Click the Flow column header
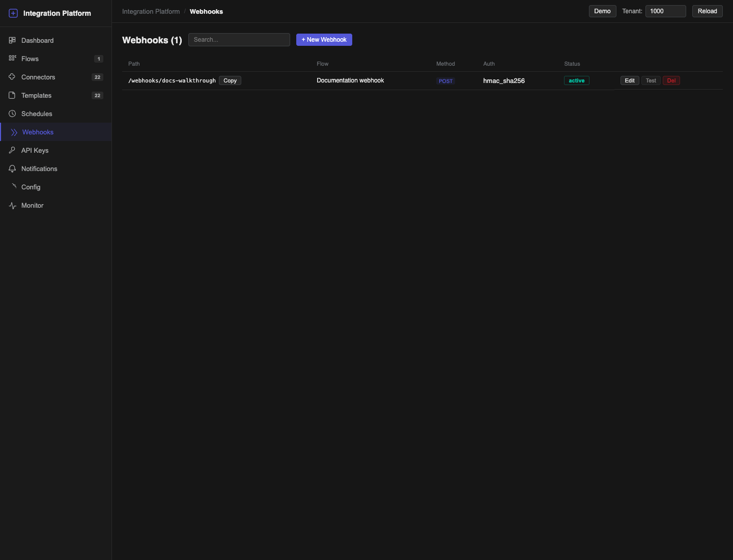733x560 pixels. pyautogui.click(x=323, y=64)
